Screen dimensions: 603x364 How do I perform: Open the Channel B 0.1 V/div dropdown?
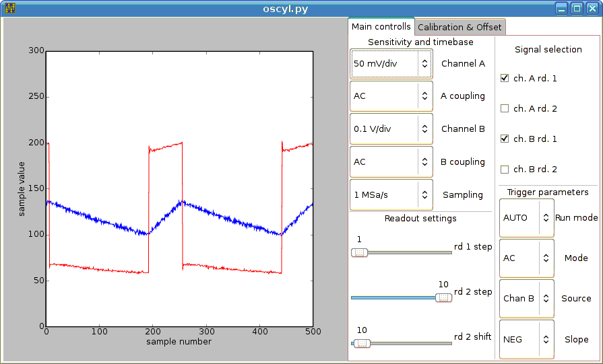click(391, 129)
